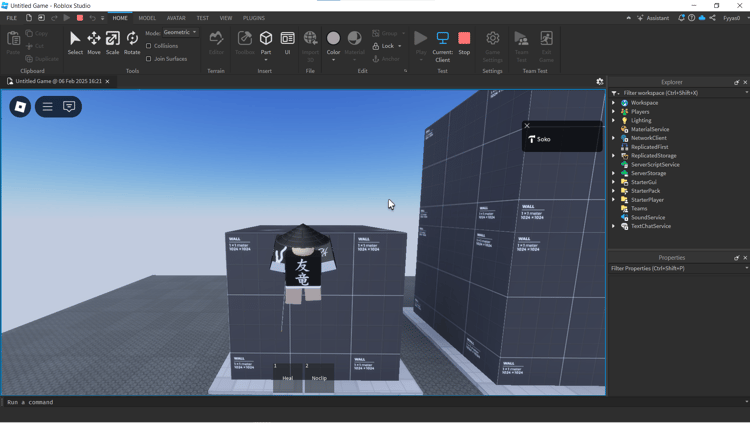Select the Noclip tool slot

coord(319,377)
